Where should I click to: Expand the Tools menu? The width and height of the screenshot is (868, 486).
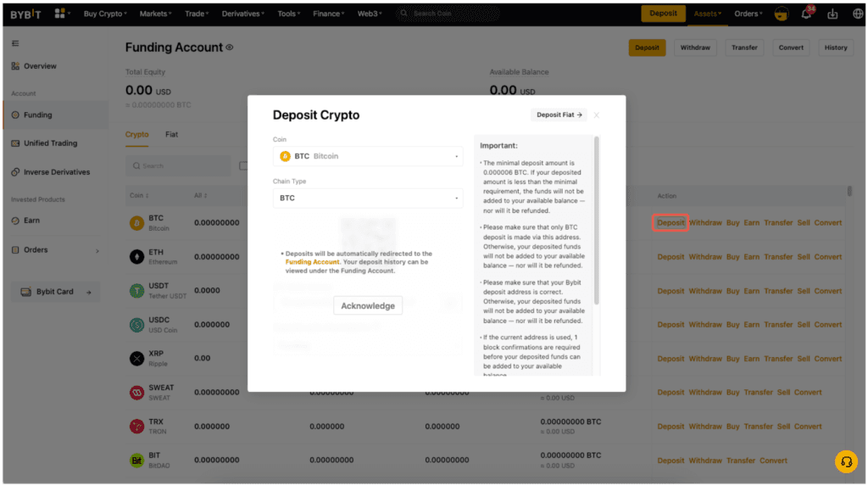click(289, 14)
